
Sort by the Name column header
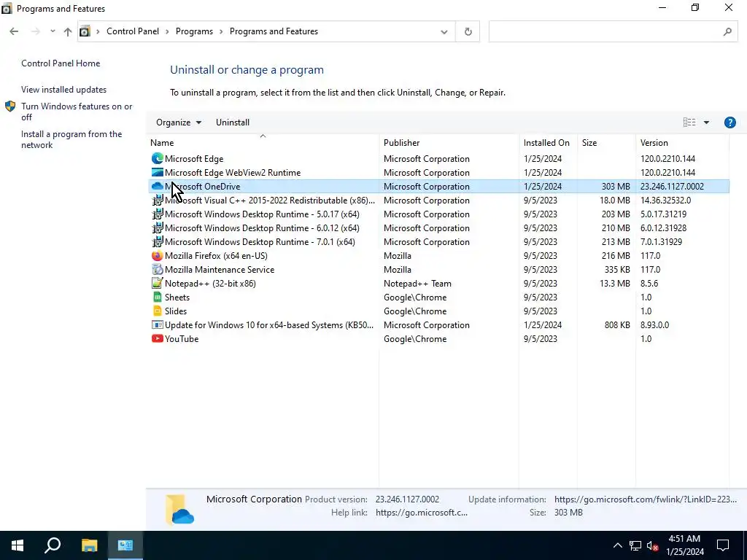coord(263,143)
